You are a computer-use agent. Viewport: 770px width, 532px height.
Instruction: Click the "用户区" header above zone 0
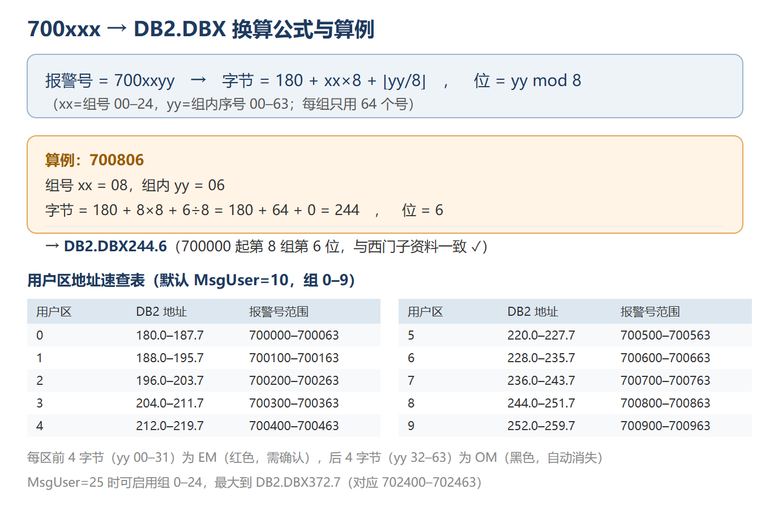tap(54, 312)
